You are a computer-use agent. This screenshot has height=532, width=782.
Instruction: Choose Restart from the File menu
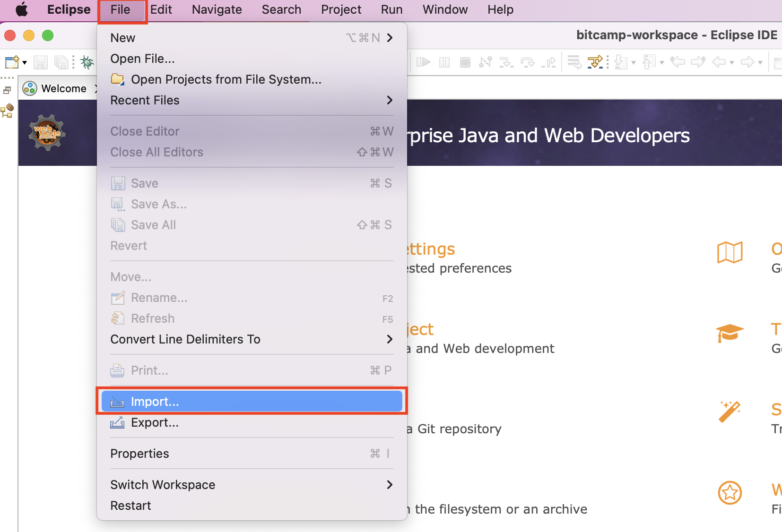[x=252, y=506]
